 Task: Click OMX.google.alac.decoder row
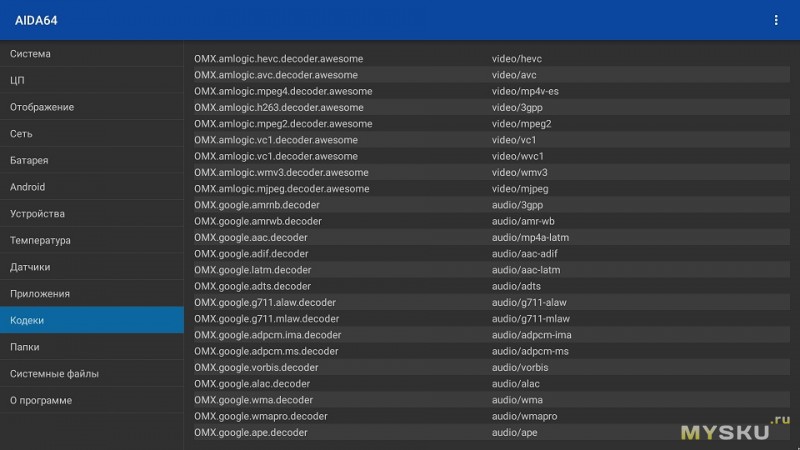pyautogui.click(x=491, y=384)
